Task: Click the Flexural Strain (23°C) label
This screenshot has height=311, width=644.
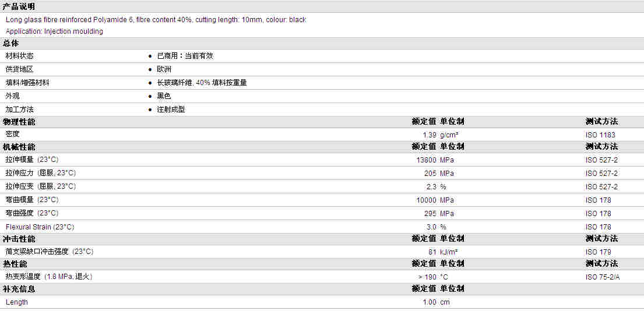Action: 40,227
